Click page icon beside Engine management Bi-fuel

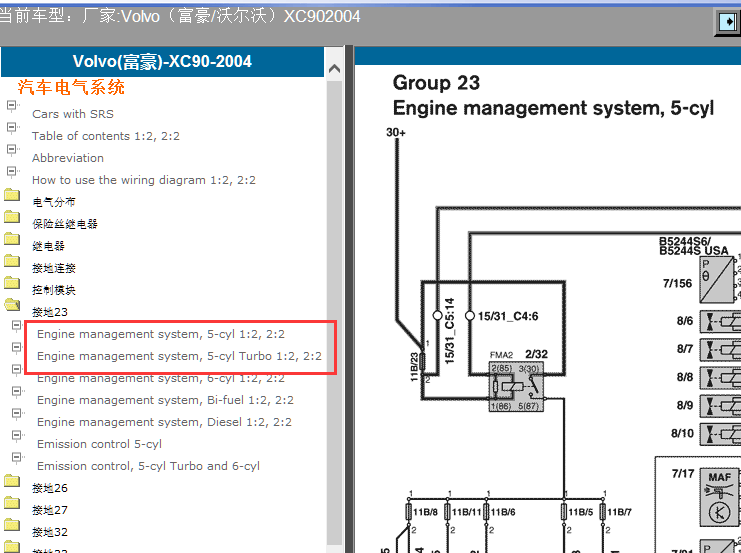click(17, 391)
